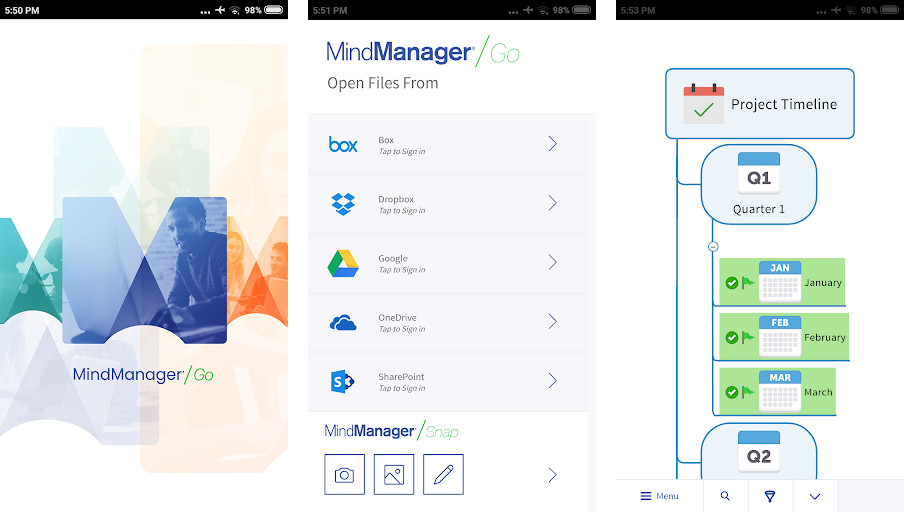Select the Quarter 1 topic

(759, 185)
